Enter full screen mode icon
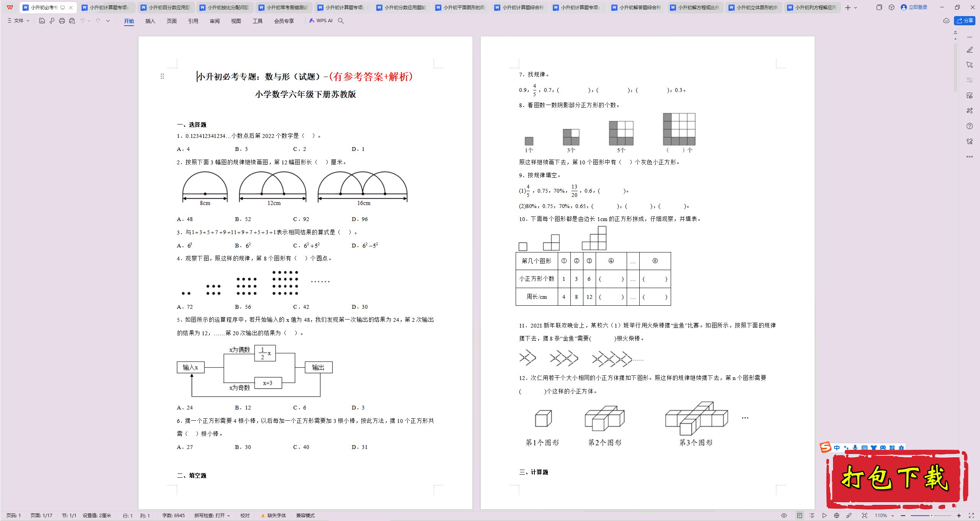The width and height of the screenshot is (980, 521). (x=971, y=516)
